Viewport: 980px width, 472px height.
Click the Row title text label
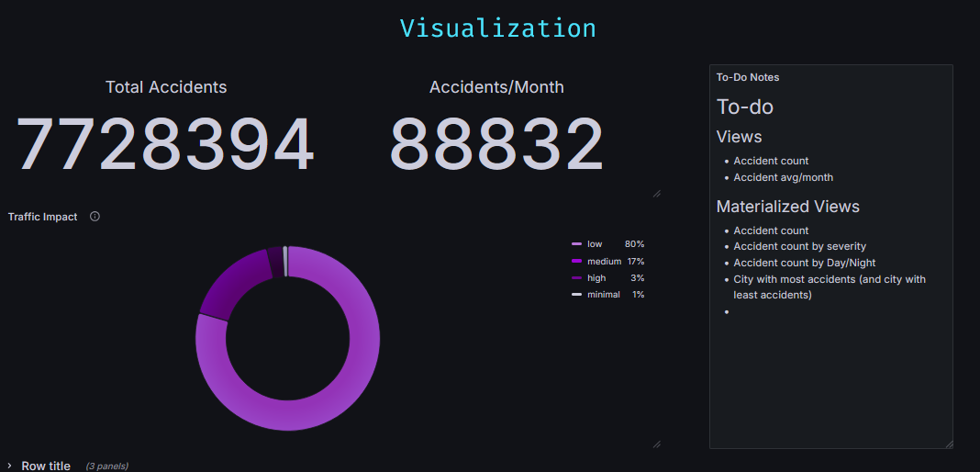coord(46,466)
